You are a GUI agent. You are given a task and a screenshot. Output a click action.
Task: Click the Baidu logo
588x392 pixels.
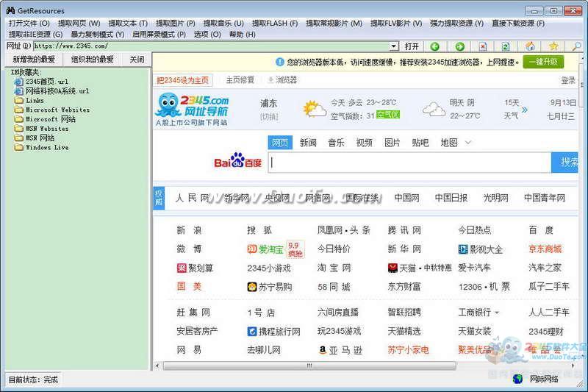(x=237, y=161)
